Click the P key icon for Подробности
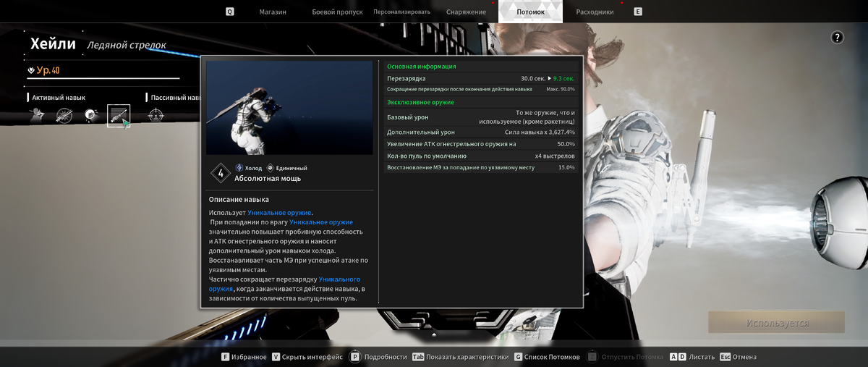 pos(354,357)
